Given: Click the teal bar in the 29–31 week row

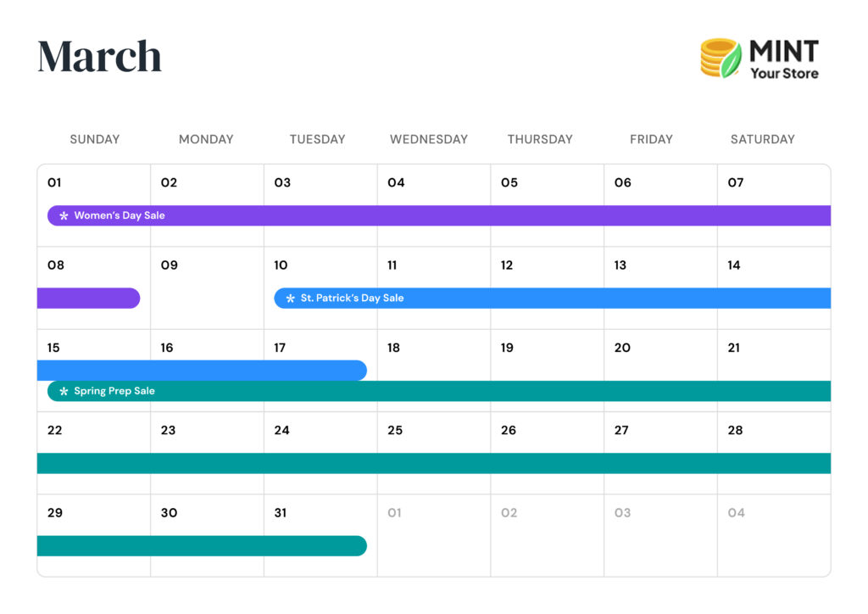Looking at the screenshot, I should tap(202, 546).
